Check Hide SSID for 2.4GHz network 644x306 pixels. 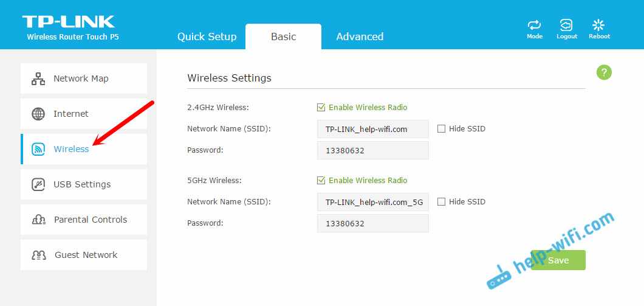442,129
